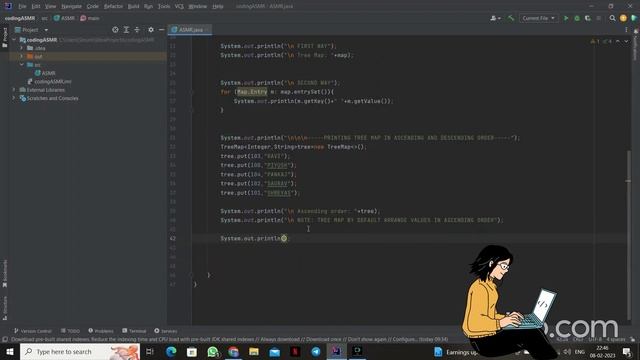Open the Services tool window
The image size is (640, 360).
(x=166, y=331)
